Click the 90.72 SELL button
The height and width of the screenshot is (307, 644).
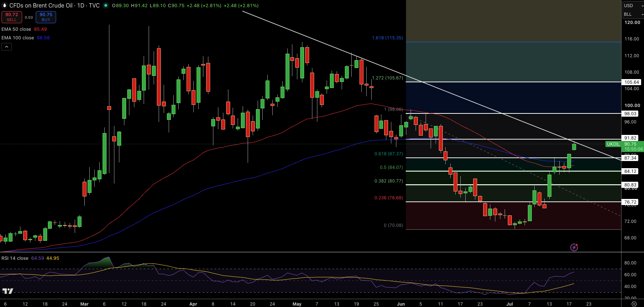coord(12,17)
